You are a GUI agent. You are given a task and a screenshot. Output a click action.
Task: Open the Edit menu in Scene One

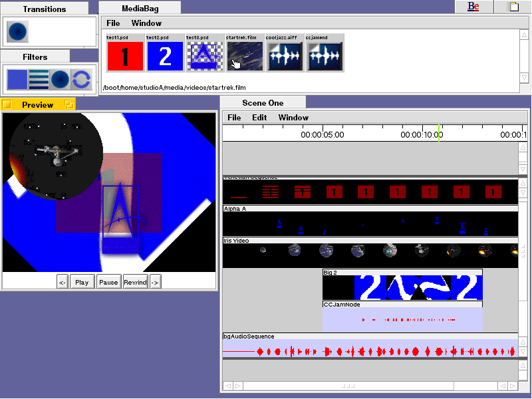[259, 118]
